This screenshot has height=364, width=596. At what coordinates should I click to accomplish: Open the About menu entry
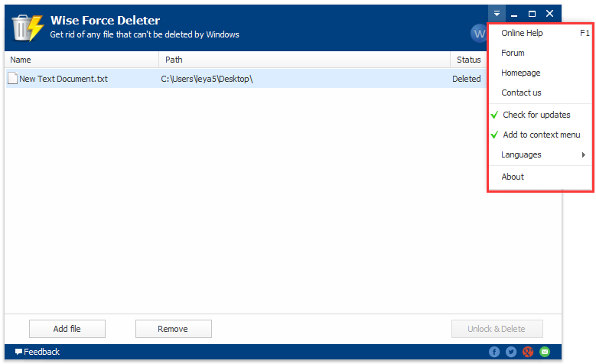(540, 177)
